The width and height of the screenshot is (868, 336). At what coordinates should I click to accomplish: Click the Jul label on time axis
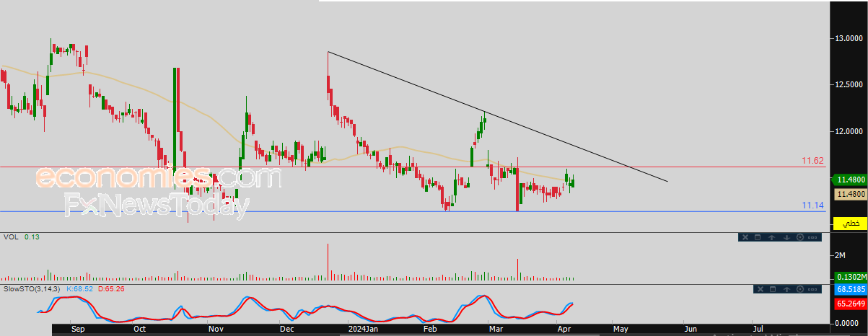758,328
